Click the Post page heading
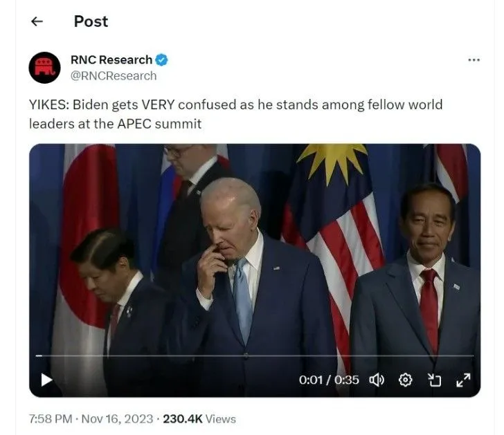This screenshot has height=435, width=504. click(91, 21)
